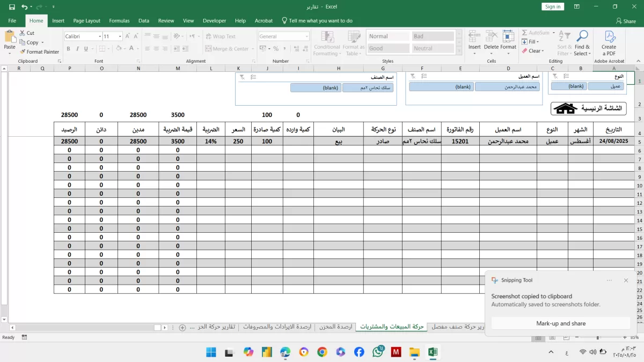This screenshot has height=362, width=644.
Task: Open Excel from the Windows taskbar
Action: [433, 352]
